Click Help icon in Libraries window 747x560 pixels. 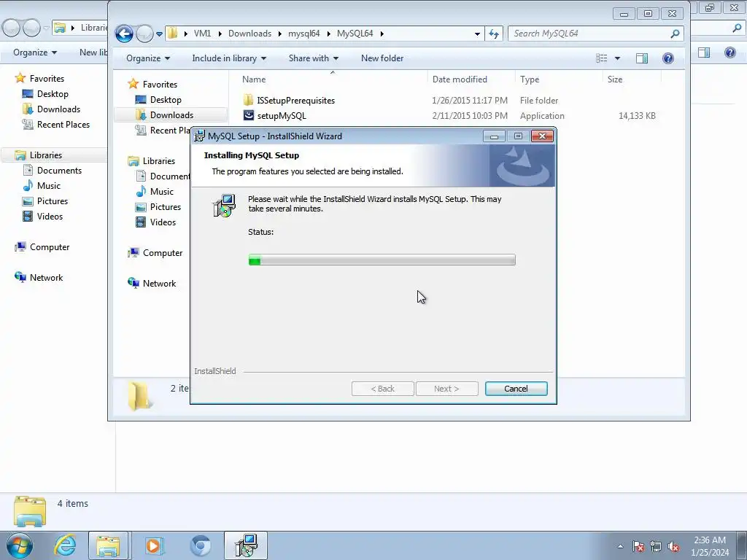point(729,52)
